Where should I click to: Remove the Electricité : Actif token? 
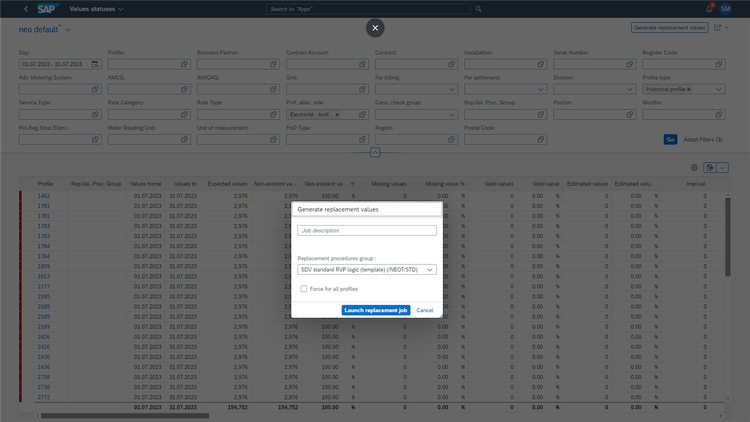point(337,115)
